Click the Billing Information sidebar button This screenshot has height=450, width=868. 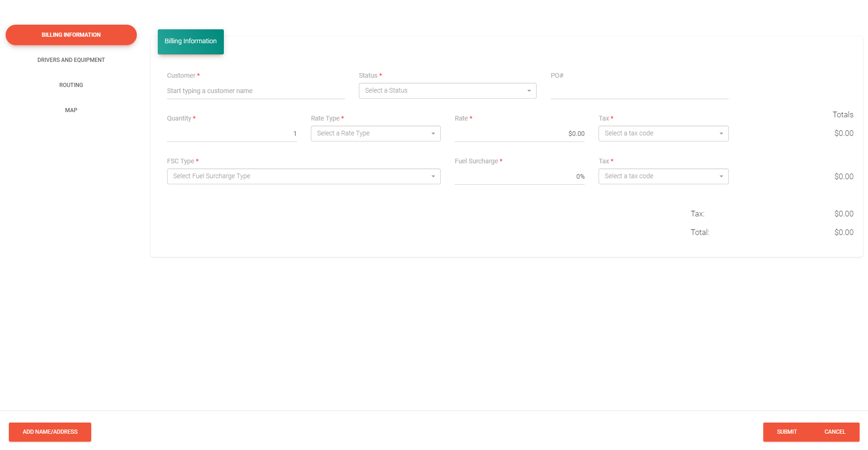click(71, 34)
